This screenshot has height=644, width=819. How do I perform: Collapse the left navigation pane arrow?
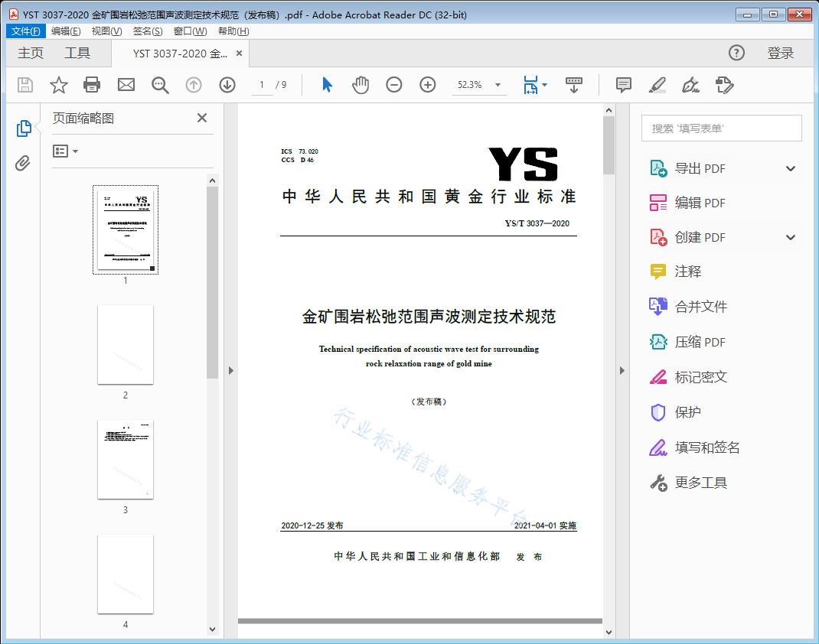tap(231, 371)
